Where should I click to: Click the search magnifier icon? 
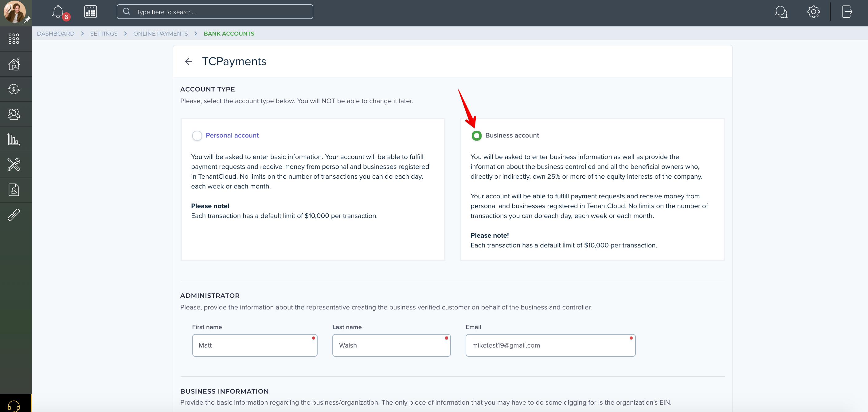tap(127, 11)
